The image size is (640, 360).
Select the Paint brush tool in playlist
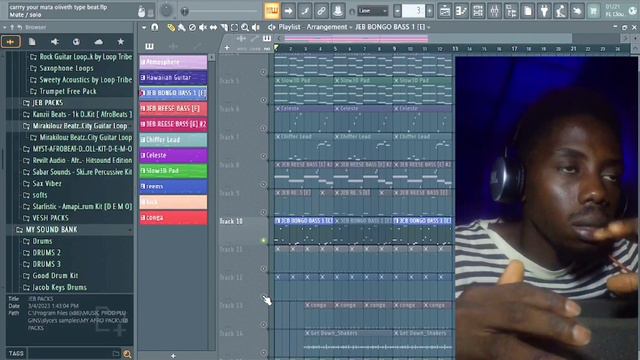[x=181, y=27]
